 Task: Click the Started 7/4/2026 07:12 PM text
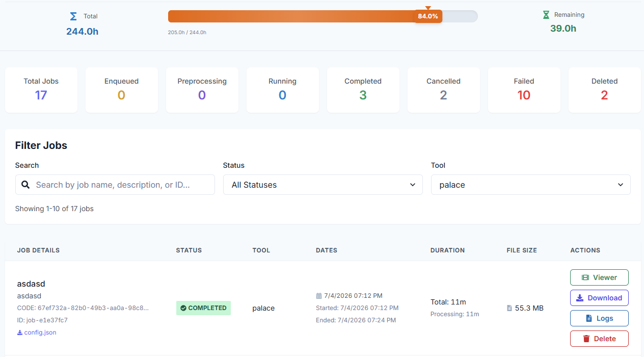click(x=357, y=308)
